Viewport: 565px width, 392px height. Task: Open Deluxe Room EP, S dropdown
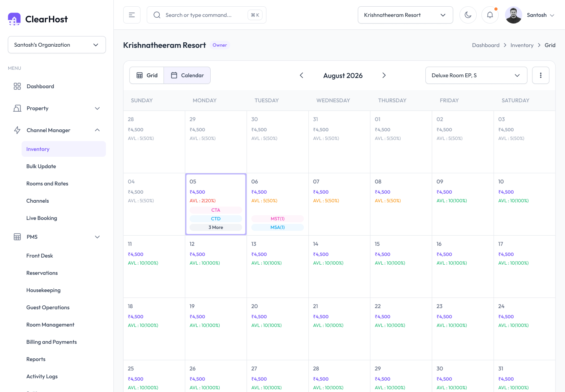point(476,75)
